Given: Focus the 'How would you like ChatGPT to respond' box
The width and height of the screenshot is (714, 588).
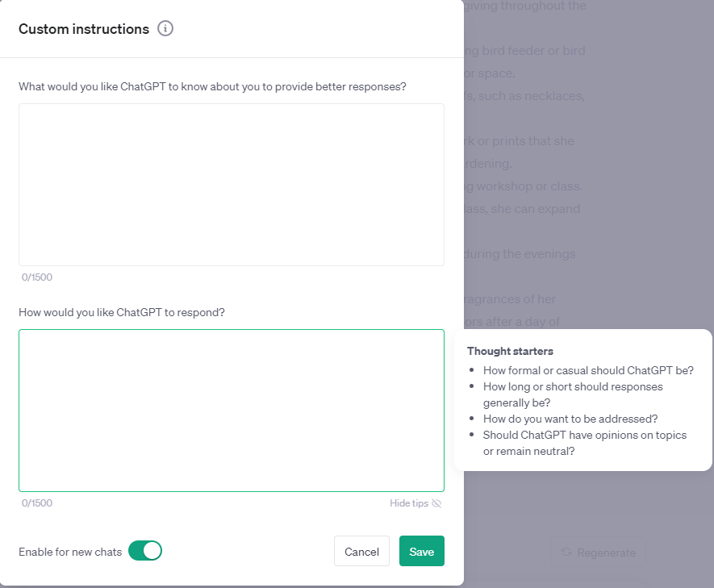Looking at the screenshot, I should (232, 411).
